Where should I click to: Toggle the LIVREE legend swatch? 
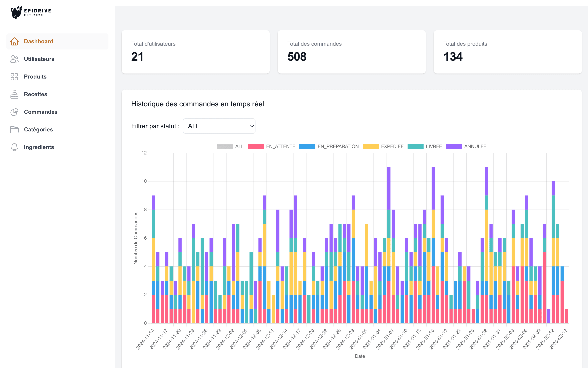pyautogui.click(x=415, y=146)
